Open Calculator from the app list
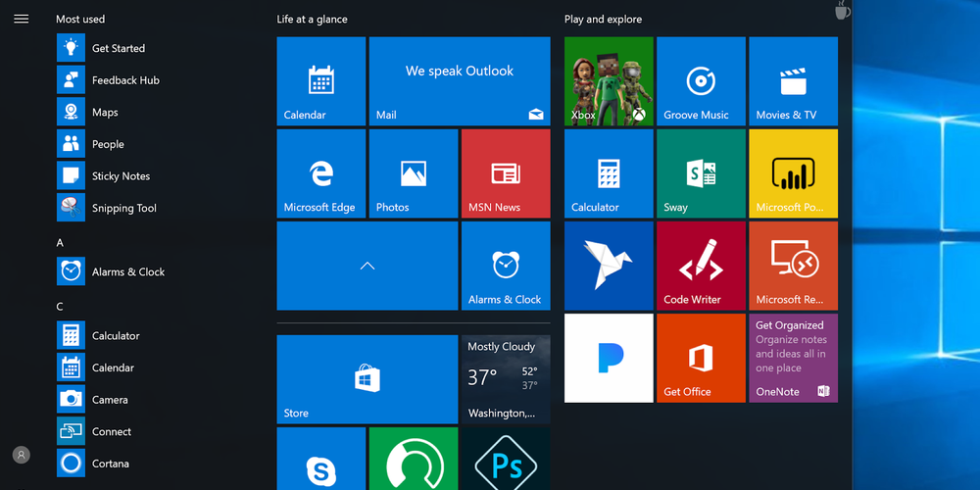The height and width of the screenshot is (490, 980). coord(98,335)
